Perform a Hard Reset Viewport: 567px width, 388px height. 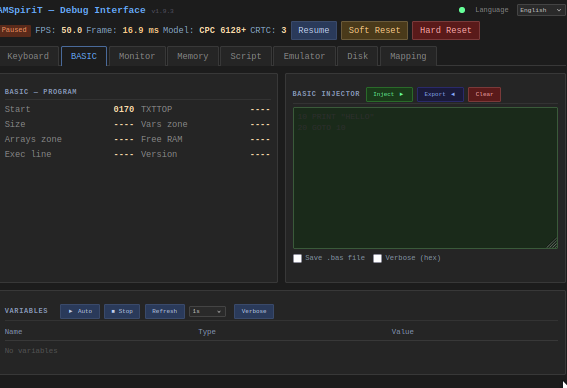[446, 30]
